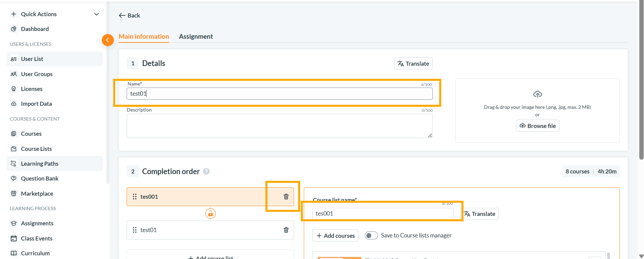Click the Course Lists folder icon
The height and width of the screenshot is (259, 644).
pyautogui.click(x=13, y=149)
